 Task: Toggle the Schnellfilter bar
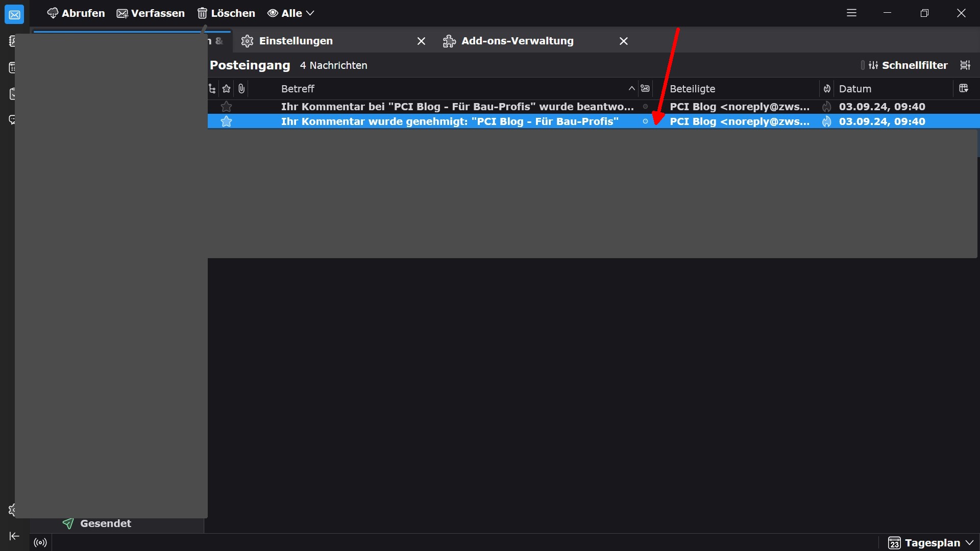(x=908, y=65)
